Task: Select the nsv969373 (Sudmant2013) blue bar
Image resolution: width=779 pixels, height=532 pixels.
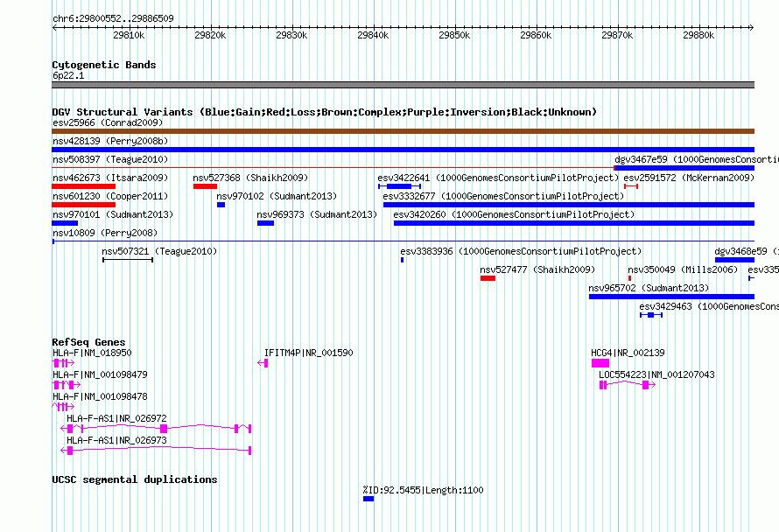Action: [x=265, y=223]
